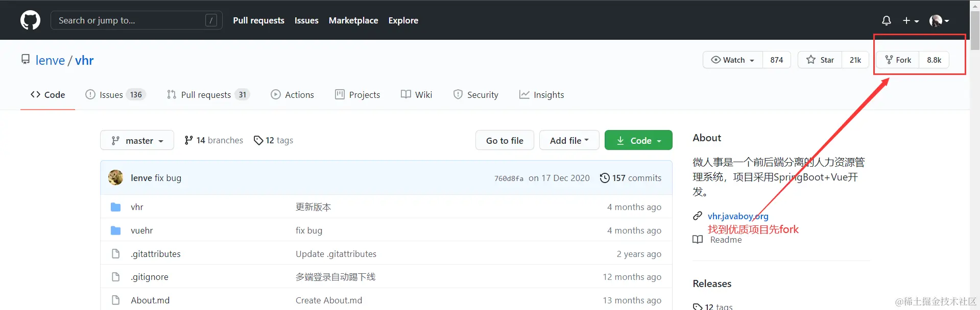
Task: Click the vhr folder icon
Action: click(116, 207)
